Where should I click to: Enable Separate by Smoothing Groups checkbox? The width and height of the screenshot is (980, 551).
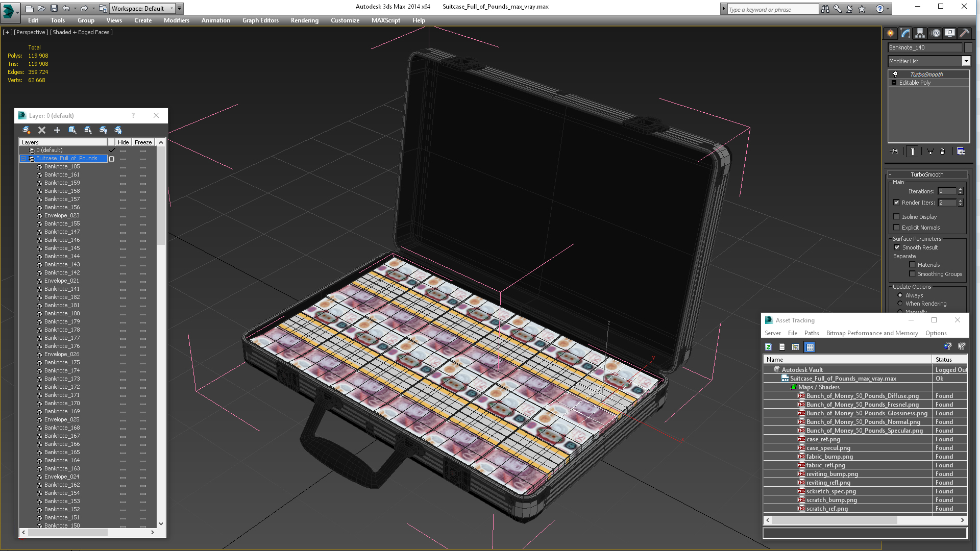[x=913, y=274]
